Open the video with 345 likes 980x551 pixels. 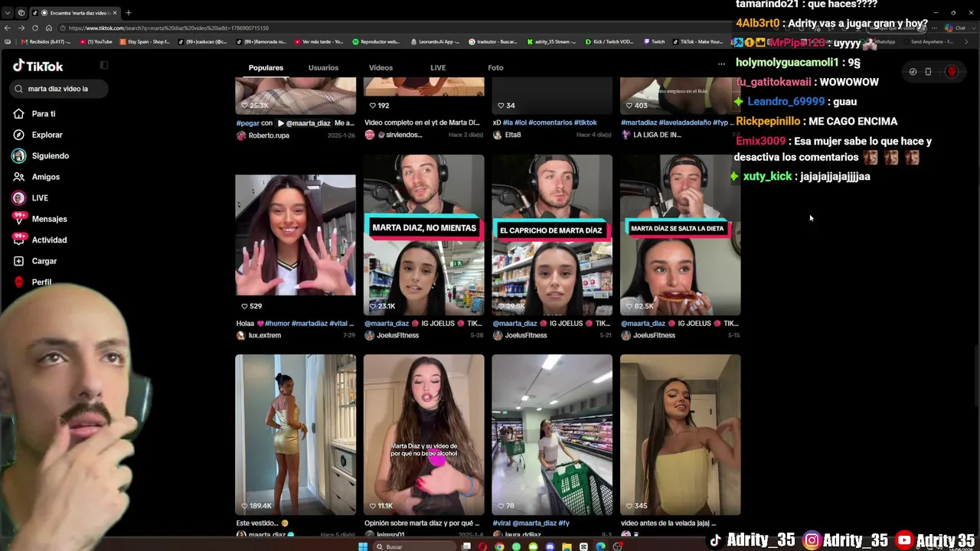pos(680,435)
